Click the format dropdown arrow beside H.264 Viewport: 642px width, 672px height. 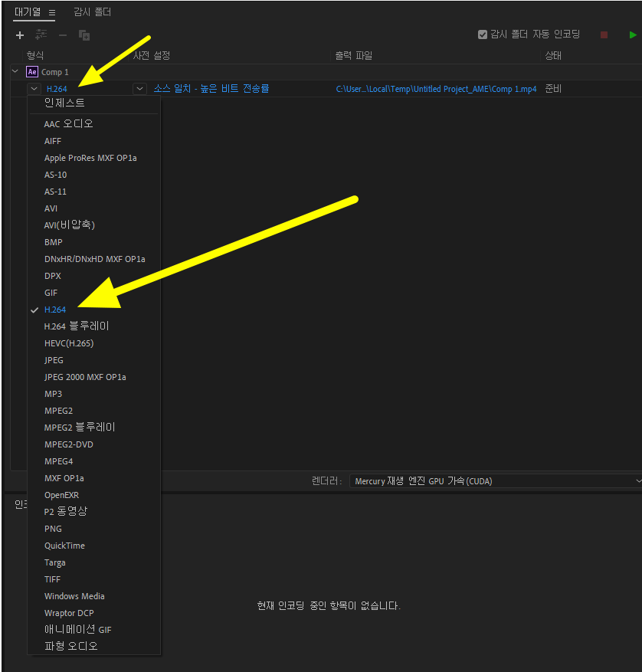pyautogui.click(x=34, y=89)
